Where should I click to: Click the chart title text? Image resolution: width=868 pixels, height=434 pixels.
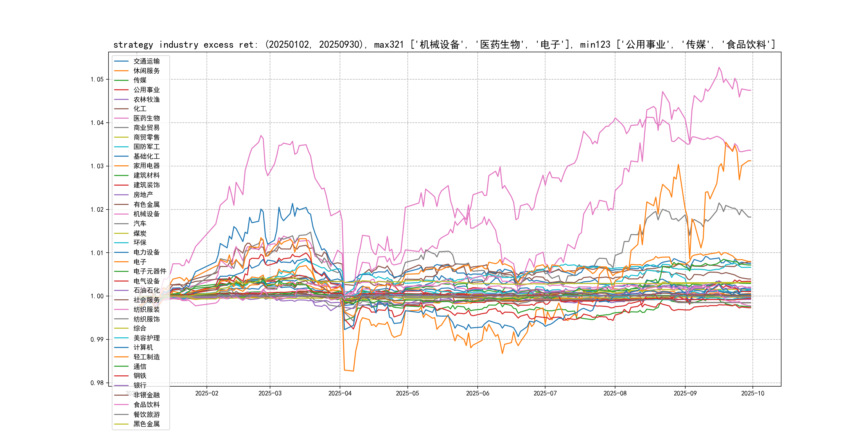pyautogui.click(x=444, y=44)
